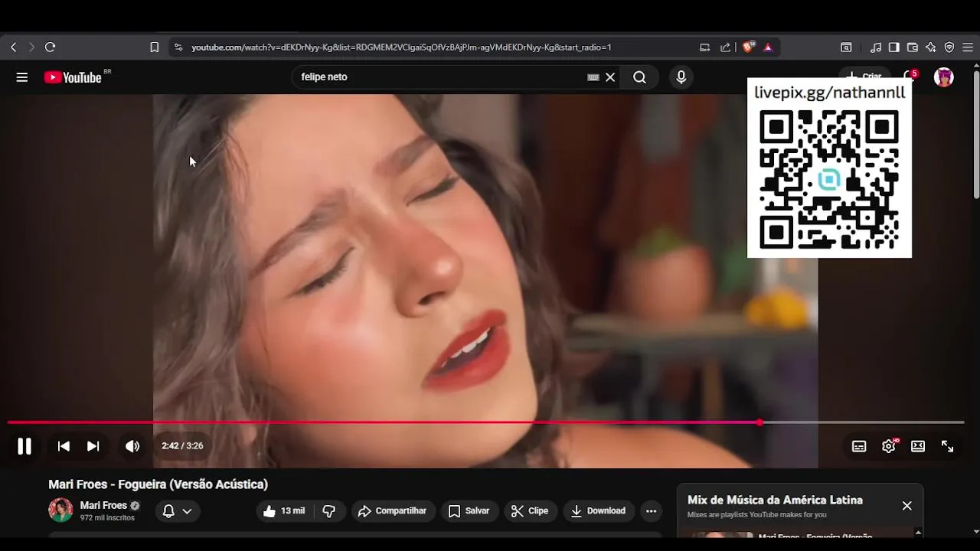980x551 pixels.
Task: Bookmark this page
Action: (x=154, y=47)
